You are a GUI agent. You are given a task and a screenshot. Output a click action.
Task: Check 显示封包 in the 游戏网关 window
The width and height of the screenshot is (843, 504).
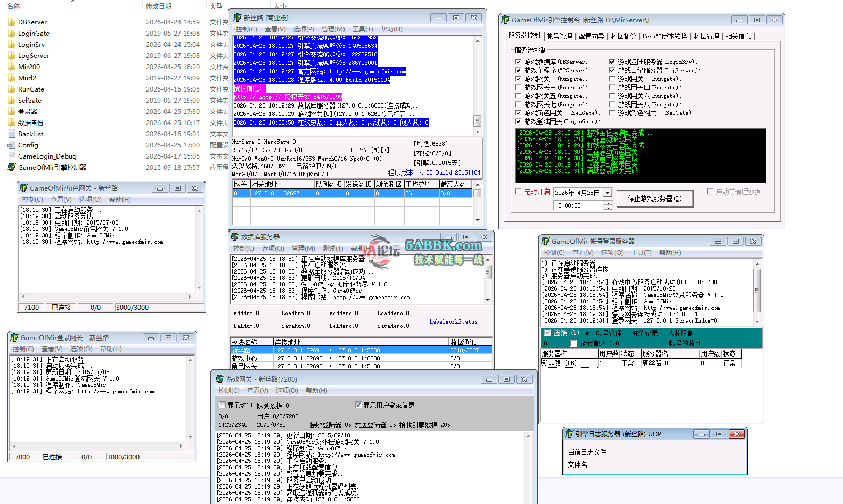(223, 406)
